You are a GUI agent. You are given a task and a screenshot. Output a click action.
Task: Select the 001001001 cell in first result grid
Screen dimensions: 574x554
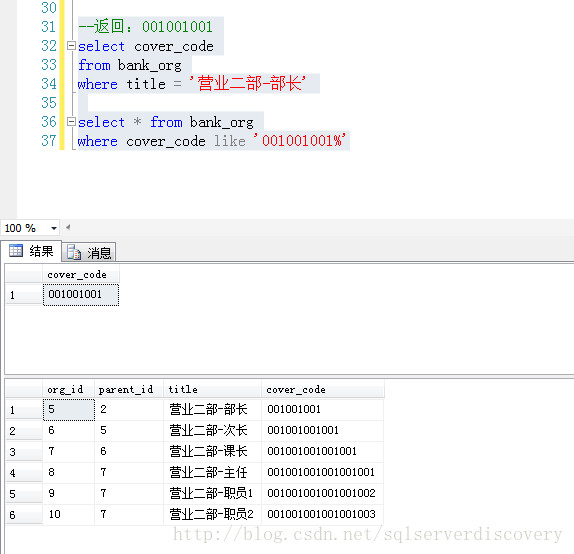(x=81, y=294)
